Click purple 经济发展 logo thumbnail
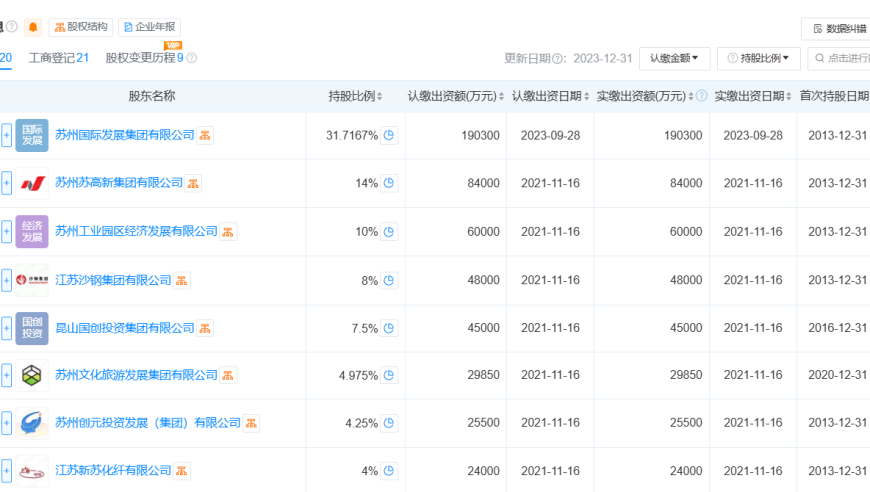The image size is (870, 492). [x=32, y=231]
